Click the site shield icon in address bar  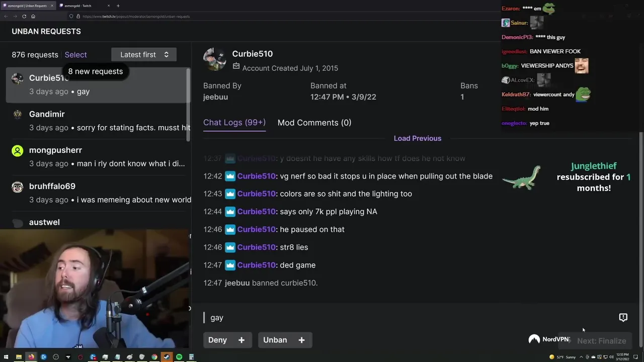click(71, 16)
